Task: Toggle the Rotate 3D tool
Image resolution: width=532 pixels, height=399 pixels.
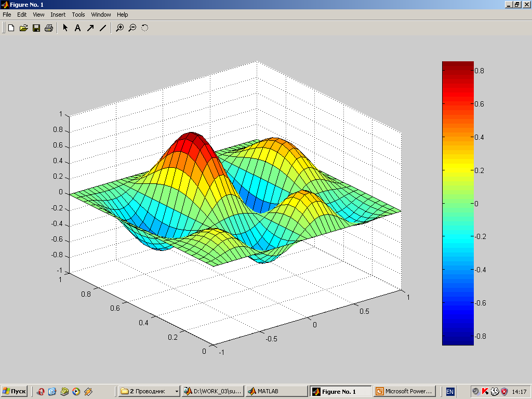Action: (145, 28)
